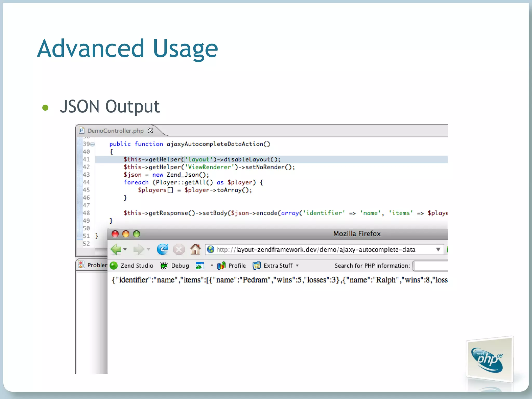
Task: Click the site globe icon in address bar
Action: coord(211,250)
